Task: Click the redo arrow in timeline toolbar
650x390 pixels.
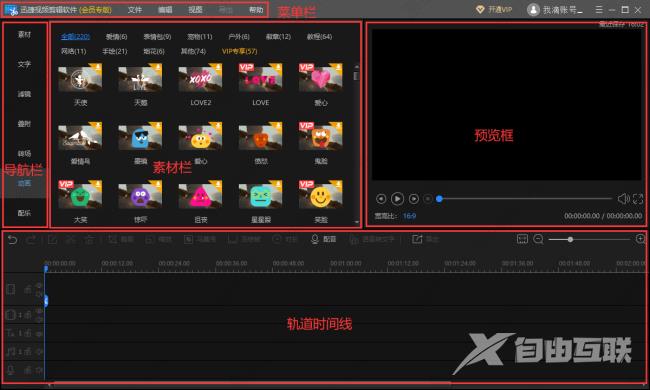Action: [x=31, y=240]
